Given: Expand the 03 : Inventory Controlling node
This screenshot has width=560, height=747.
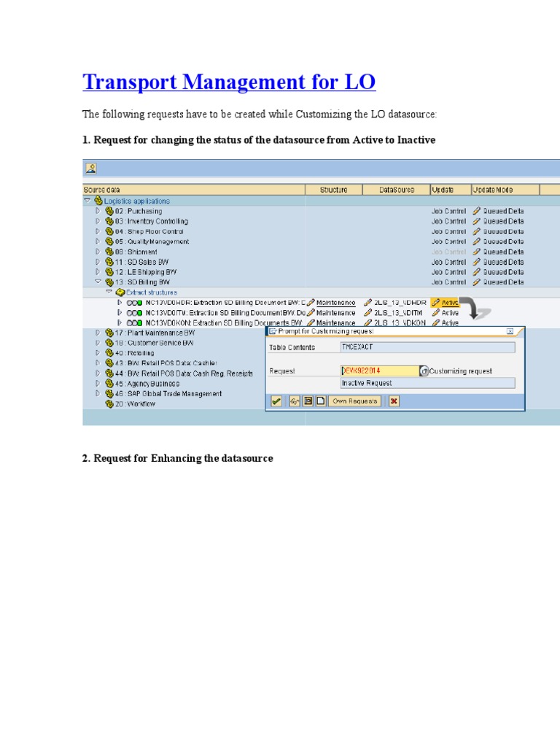Looking at the screenshot, I should (x=98, y=221).
